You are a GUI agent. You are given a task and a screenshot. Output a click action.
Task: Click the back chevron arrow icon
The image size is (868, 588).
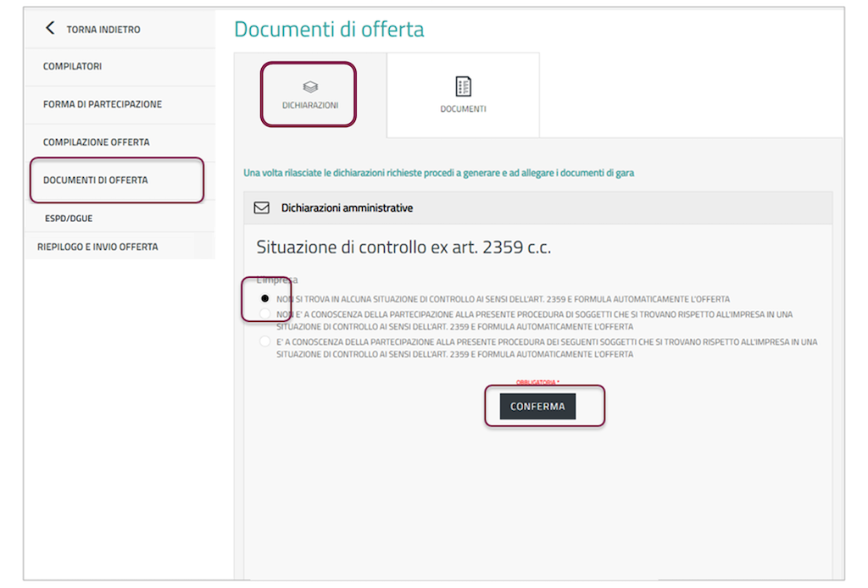[49, 29]
